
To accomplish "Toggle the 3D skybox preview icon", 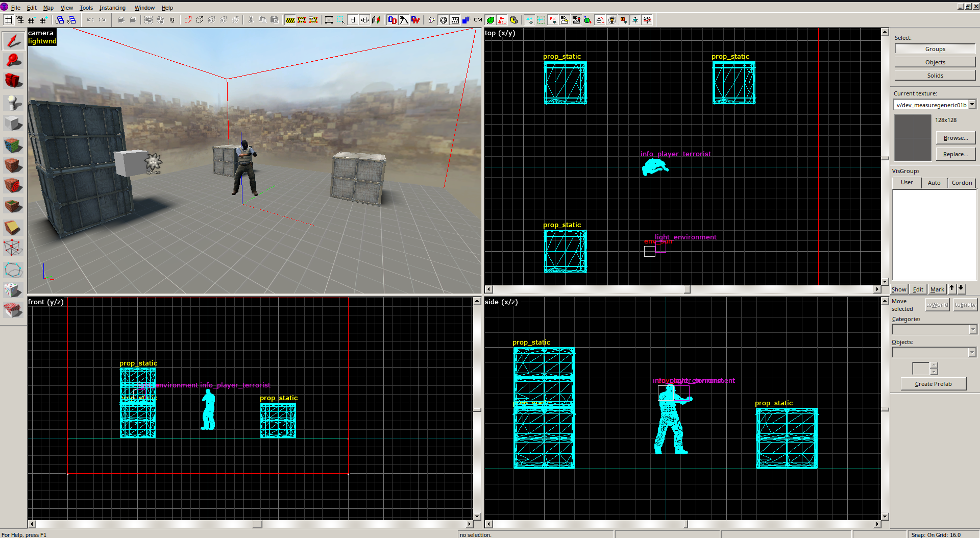I will (x=576, y=20).
